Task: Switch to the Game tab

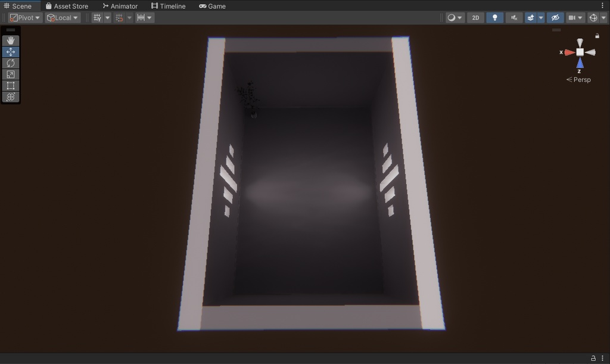Action: point(213,6)
